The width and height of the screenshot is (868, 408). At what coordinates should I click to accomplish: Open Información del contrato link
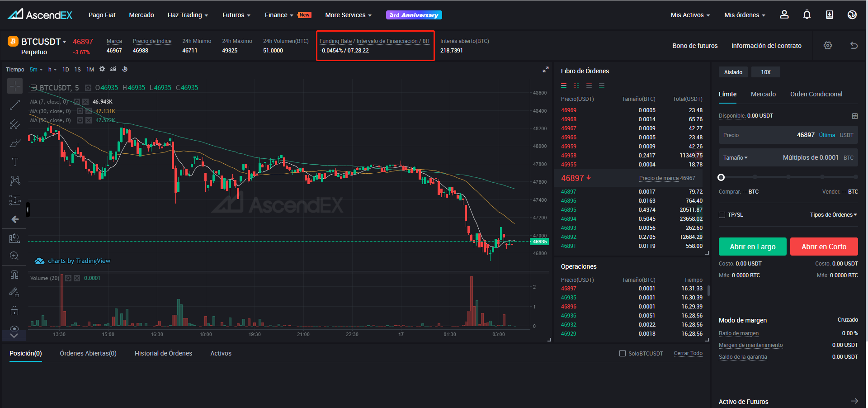pos(766,46)
